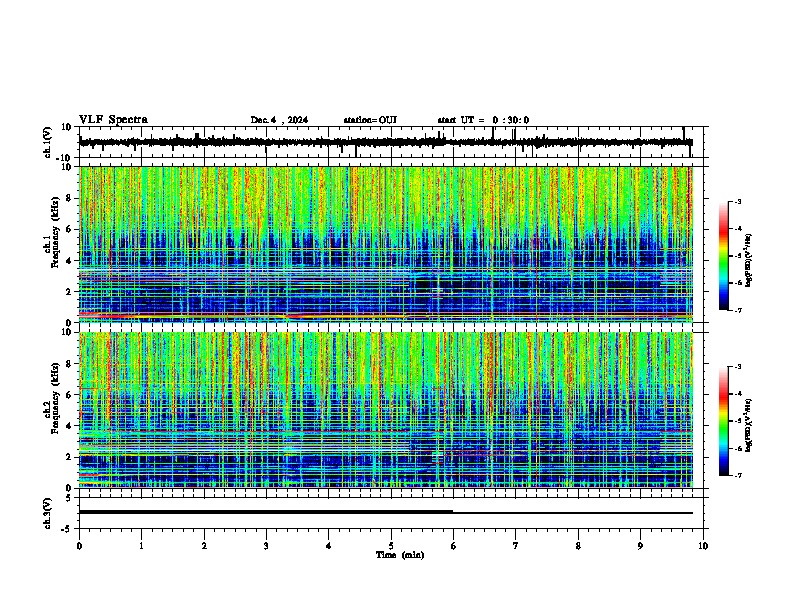Click the ch.2 color scale "-3" label

pyautogui.click(x=737, y=367)
